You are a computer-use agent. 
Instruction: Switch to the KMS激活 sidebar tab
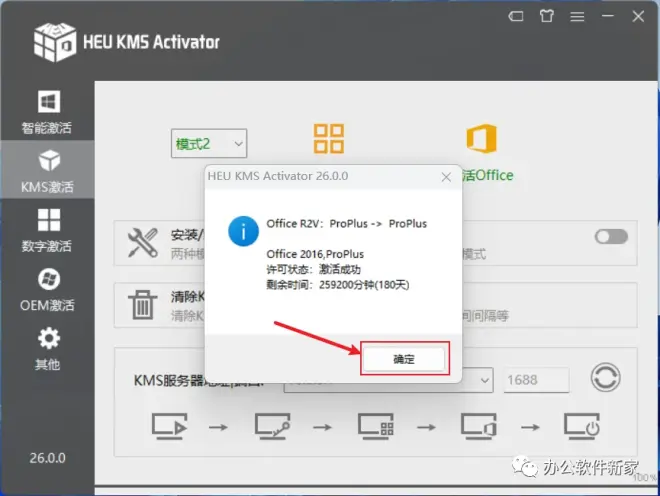tap(47, 169)
